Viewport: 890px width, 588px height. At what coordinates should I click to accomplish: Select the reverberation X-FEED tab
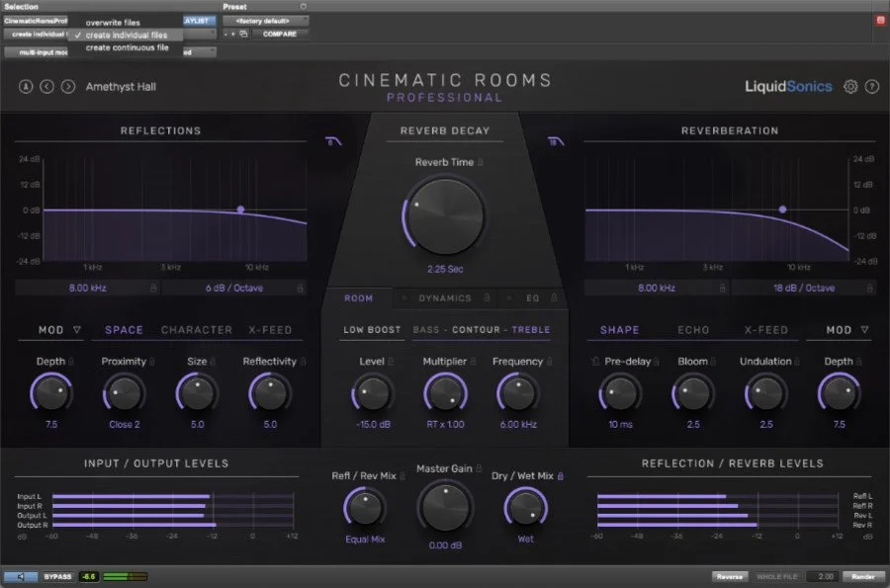pyautogui.click(x=766, y=330)
